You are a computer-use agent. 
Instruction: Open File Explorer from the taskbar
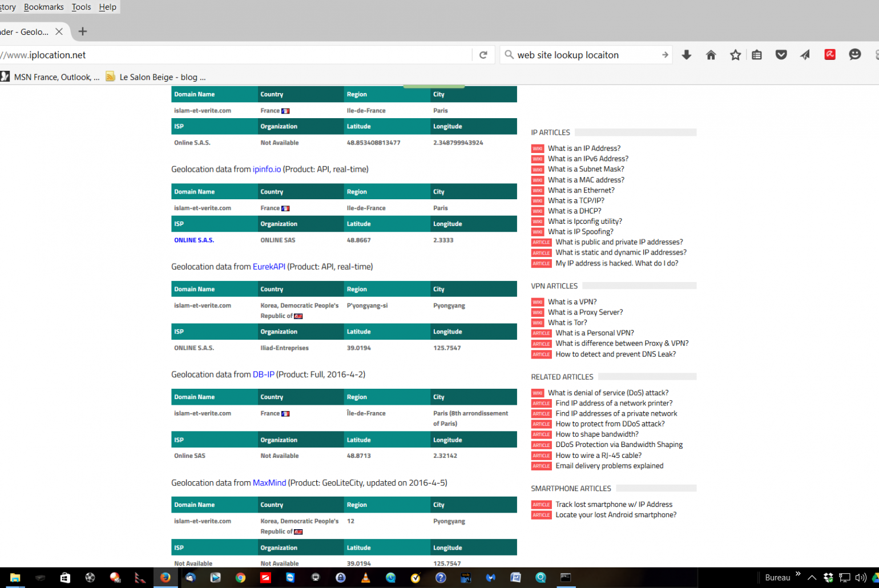15,578
